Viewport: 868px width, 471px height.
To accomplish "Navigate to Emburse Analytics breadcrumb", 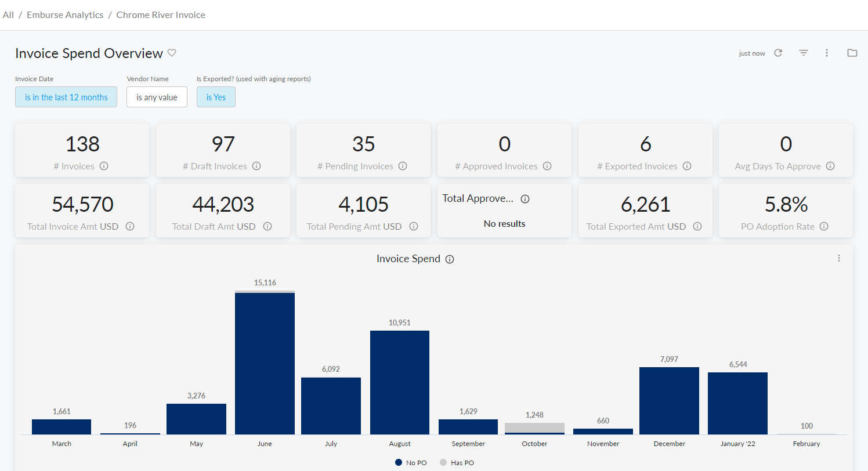I will (x=65, y=15).
